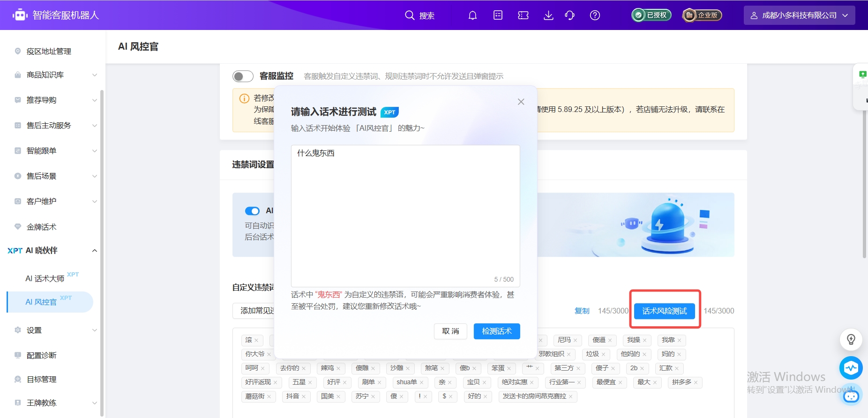The image size is (868, 418).
Task: Click 取消 button in dialog
Action: pyautogui.click(x=450, y=331)
